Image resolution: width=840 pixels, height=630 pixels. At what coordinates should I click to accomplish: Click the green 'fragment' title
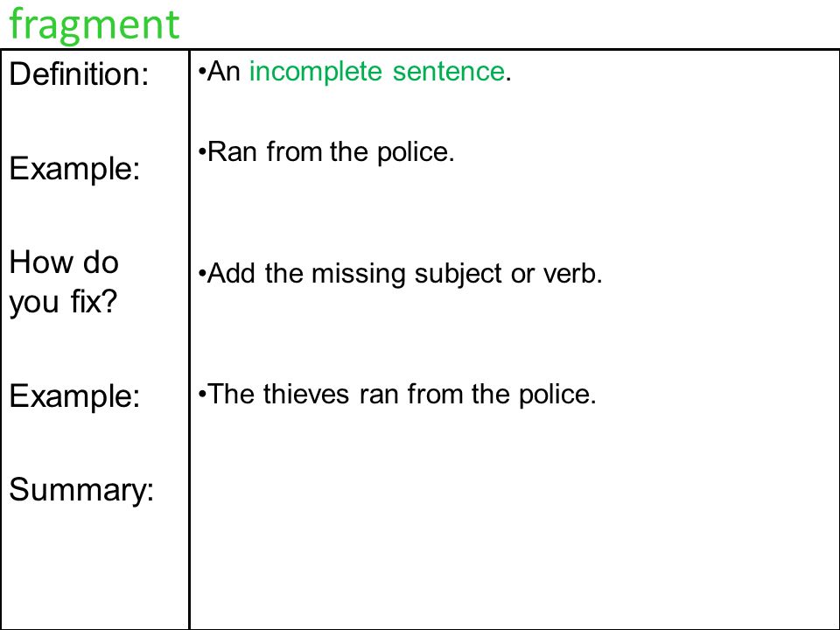pyautogui.click(x=94, y=25)
